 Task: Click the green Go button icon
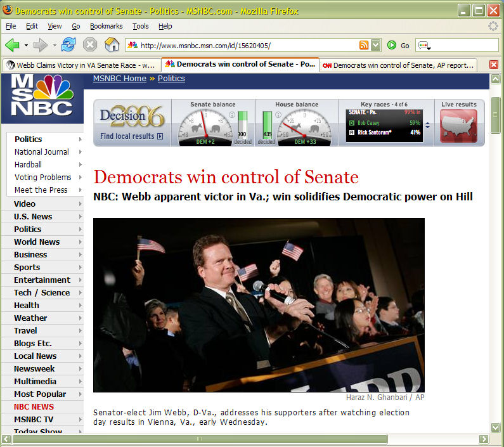coord(392,45)
